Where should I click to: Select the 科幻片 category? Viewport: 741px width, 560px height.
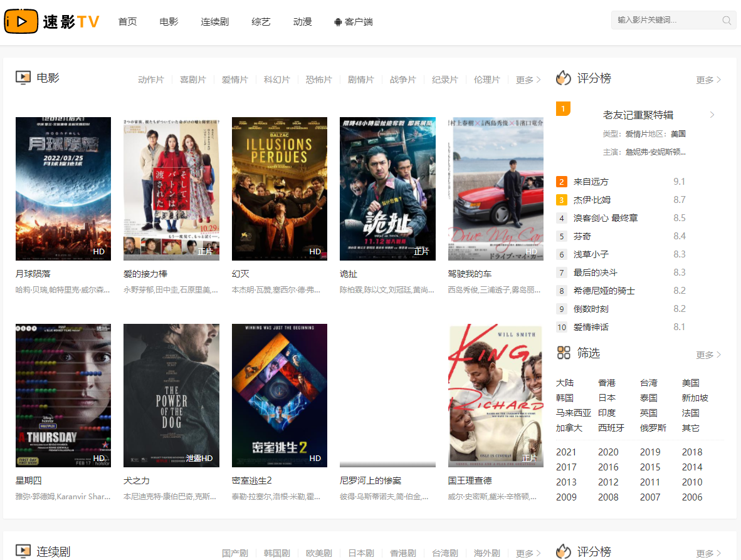[x=277, y=80]
